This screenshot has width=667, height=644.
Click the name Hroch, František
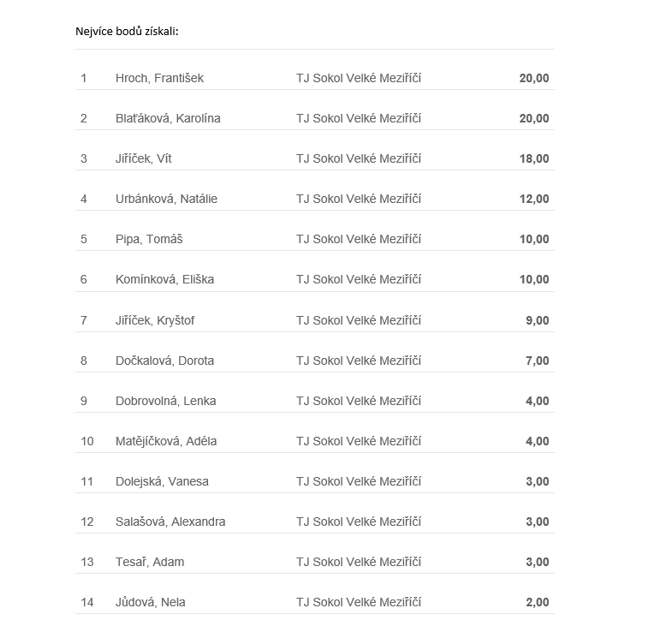[x=159, y=78]
